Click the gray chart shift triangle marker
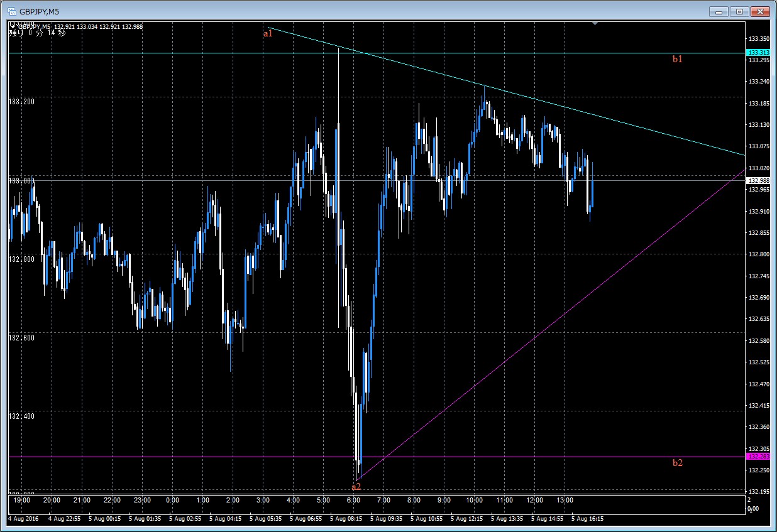Viewport: 777px width, 532px height. click(595, 24)
